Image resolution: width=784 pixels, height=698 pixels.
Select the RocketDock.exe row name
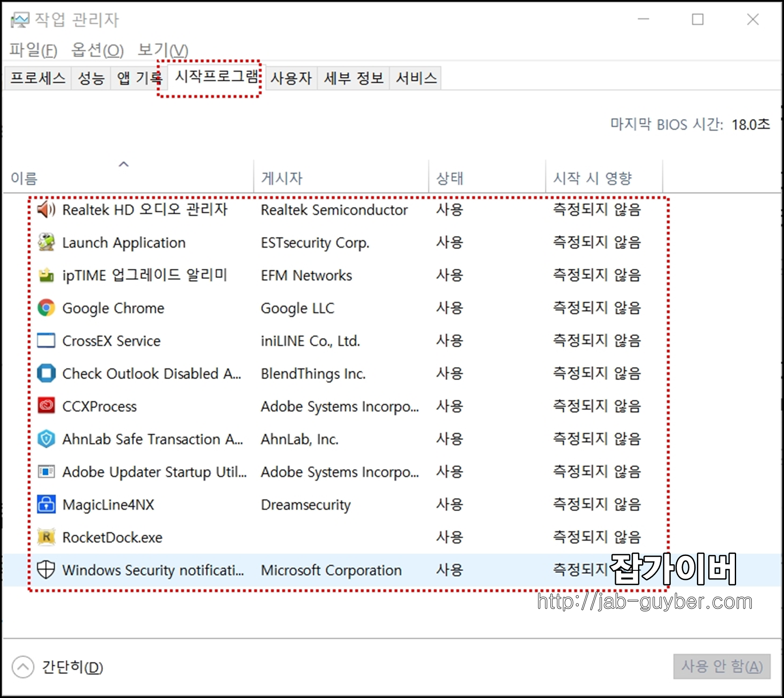112,537
